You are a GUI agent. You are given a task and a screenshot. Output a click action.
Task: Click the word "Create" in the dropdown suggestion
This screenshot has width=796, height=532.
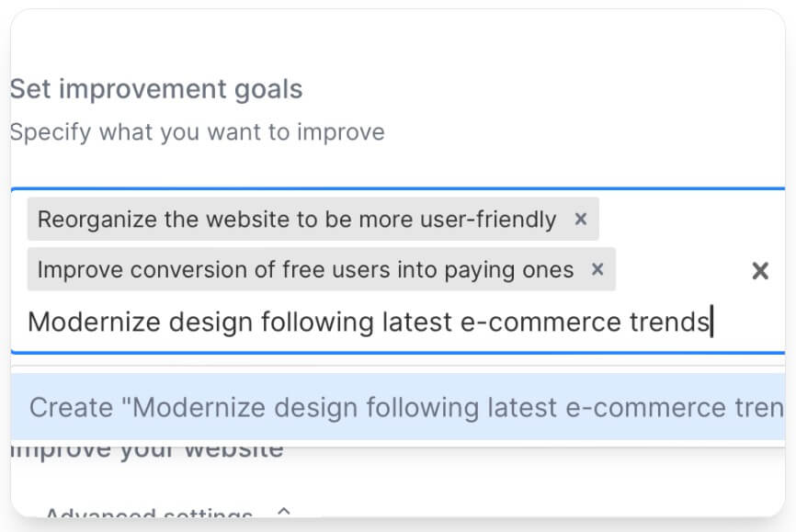coord(71,408)
